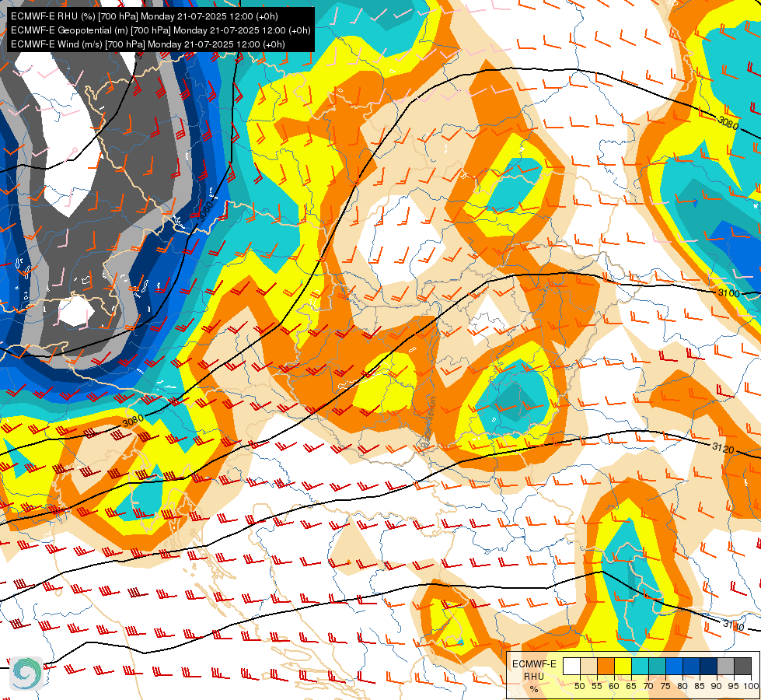The width and height of the screenshot is (761, 700).
Task: Click the 'ECMWF-E Wind (m/s)' title line
Action: click(x=148, y=44)
